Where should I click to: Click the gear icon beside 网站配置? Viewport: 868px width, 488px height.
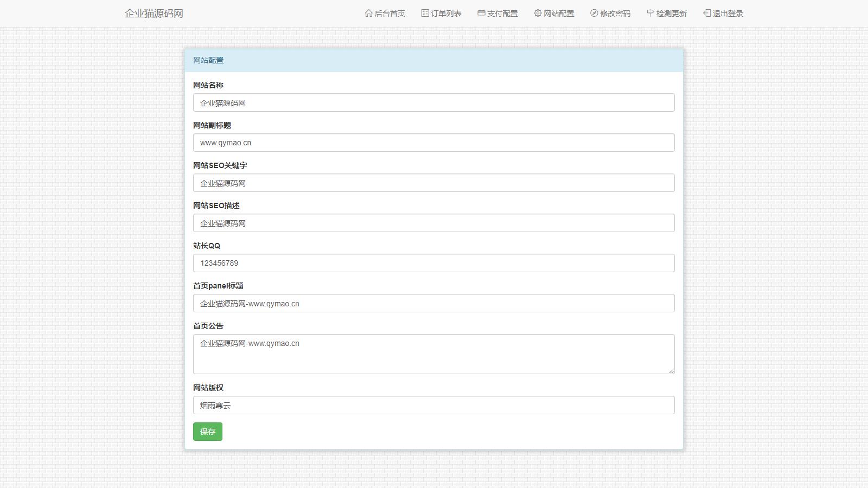[538, 13]
